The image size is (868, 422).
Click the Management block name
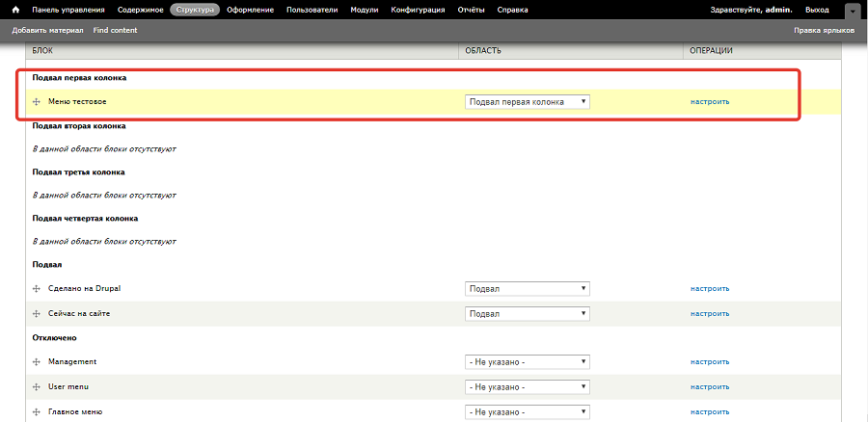(72, 361)
